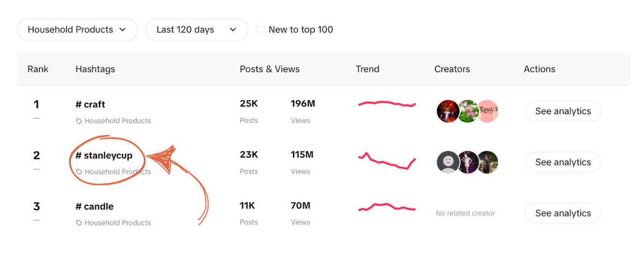Open the grey default avatar in stanleycup row
644x268 pixels.
(x=448, y=162)
